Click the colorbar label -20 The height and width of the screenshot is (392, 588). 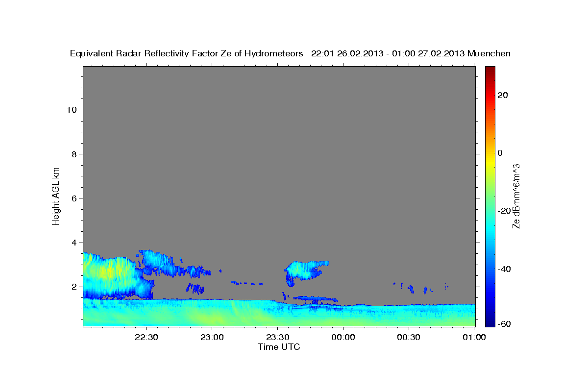(504, 211)
